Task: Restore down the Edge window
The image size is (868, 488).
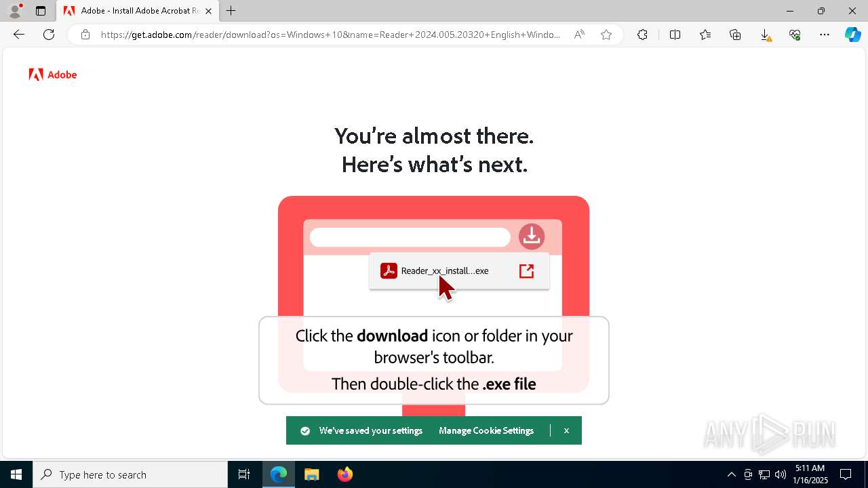Action: tap(821, 11)
